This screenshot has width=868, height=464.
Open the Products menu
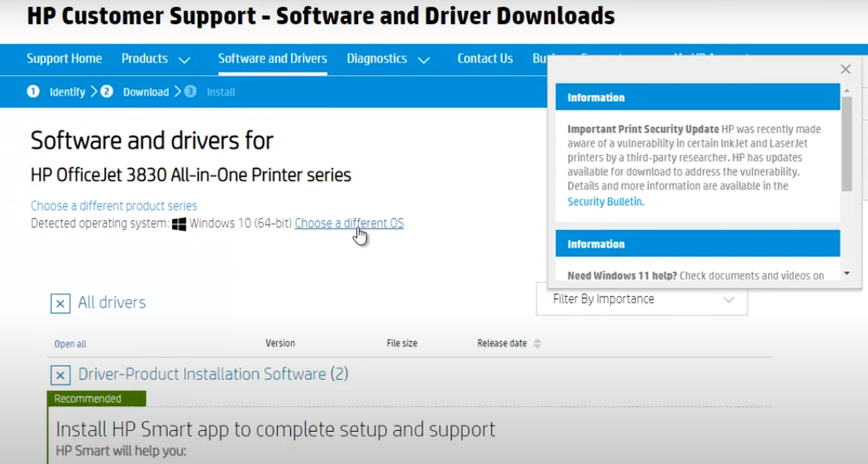[145, 59]
